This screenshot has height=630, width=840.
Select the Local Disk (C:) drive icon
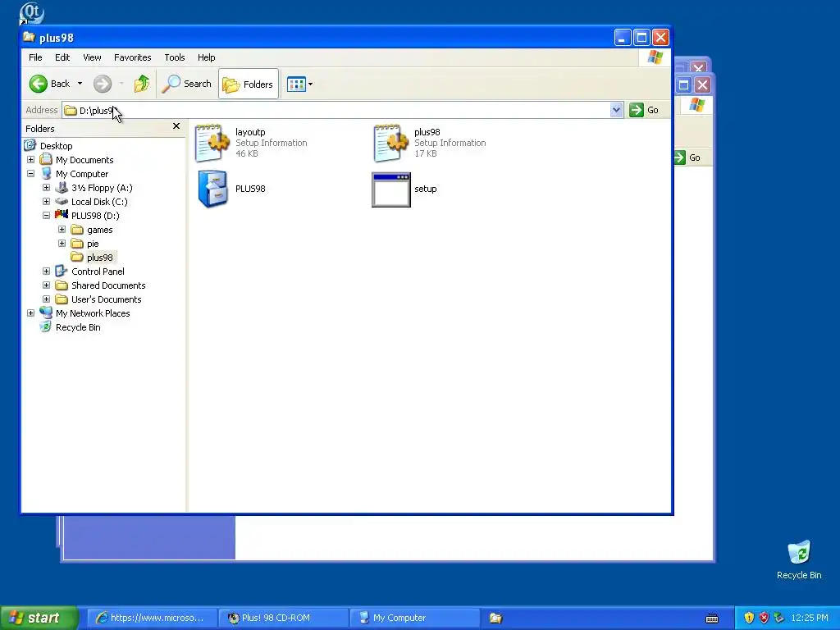point(62,202)
